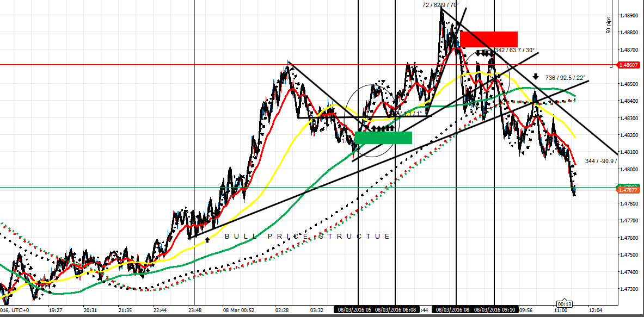Select the '00:13' candle countdown box
Image resolution: width=644 pixels, height=317 pixels.
point(563,303)
